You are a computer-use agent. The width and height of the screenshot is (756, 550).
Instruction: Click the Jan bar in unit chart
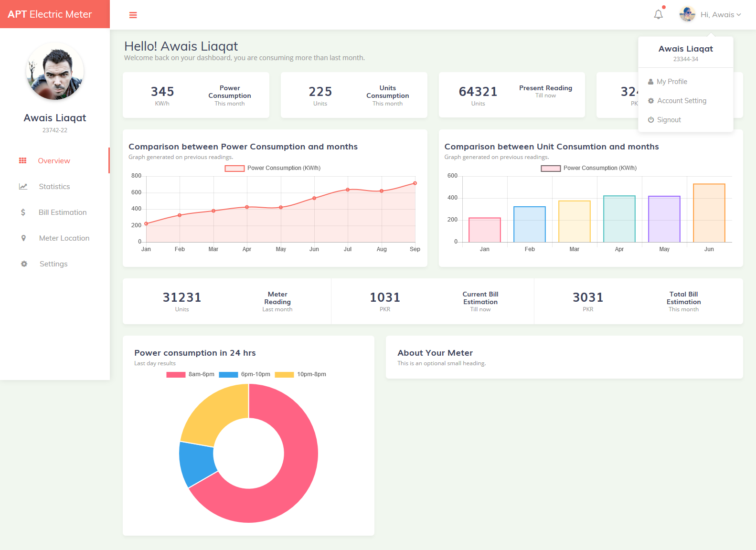(x=485, y=230)
